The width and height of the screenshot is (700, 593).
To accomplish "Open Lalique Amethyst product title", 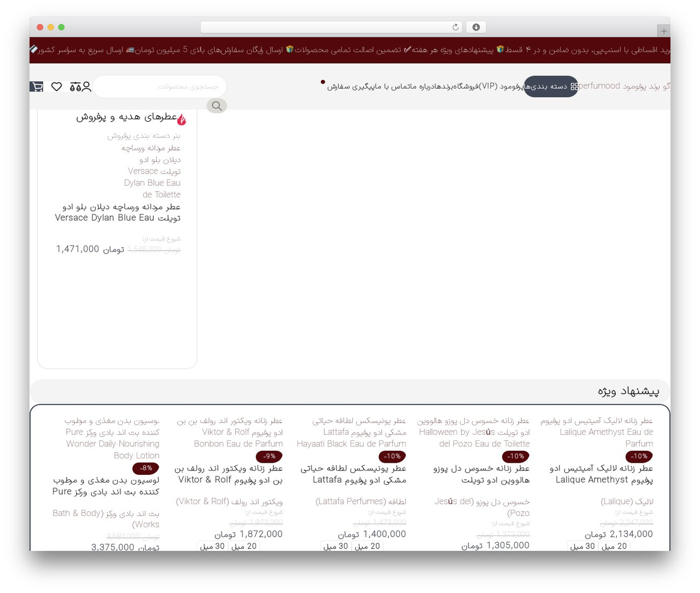I will (x=602, y=474).
